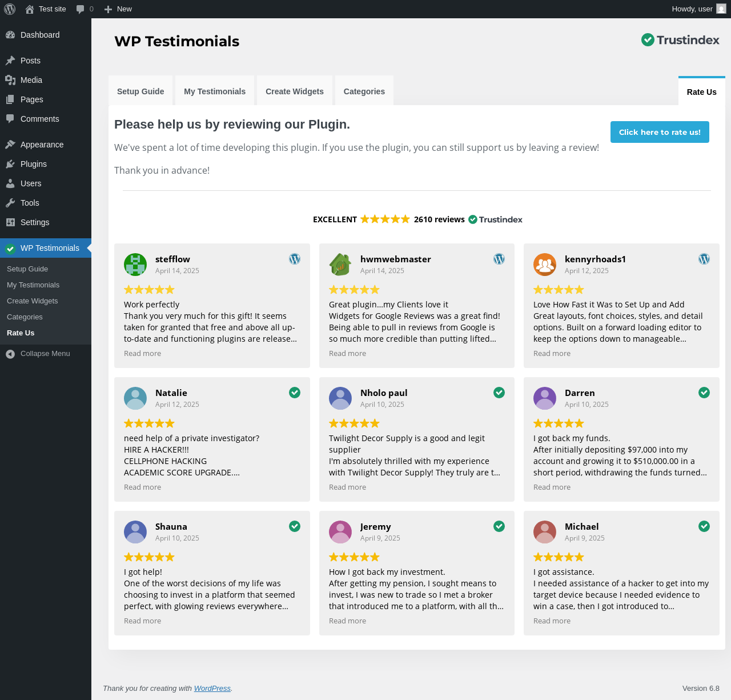Click the user avatar beside Howdy, user
The width and height of the screenshot is (731, 700).
pyautogui.click(x=721, y=9)
